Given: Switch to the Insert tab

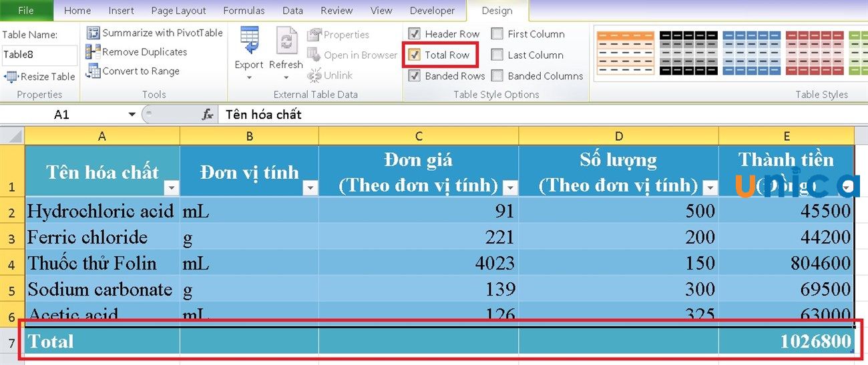Looking at the screenshot, I should (121, 11).
